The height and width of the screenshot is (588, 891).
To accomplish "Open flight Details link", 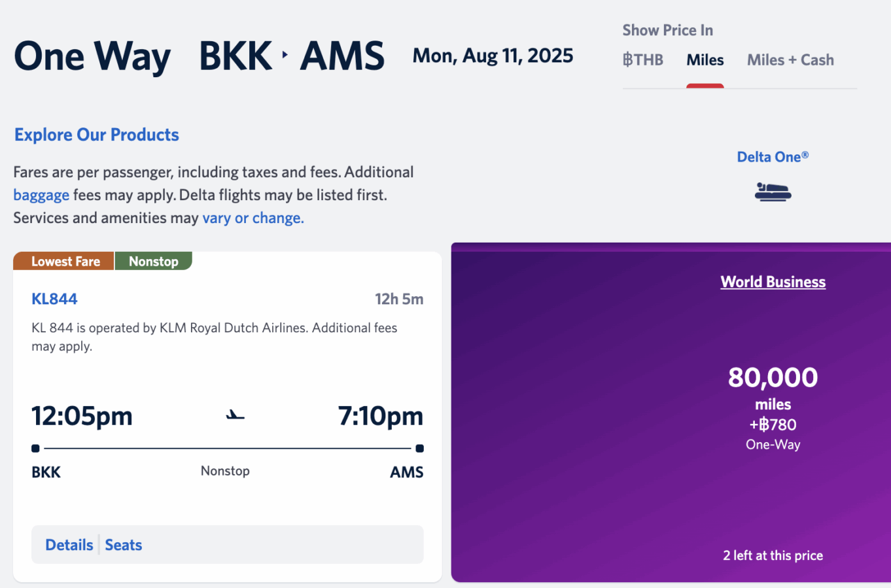I will pyautogui.click(x=69, y=545).
